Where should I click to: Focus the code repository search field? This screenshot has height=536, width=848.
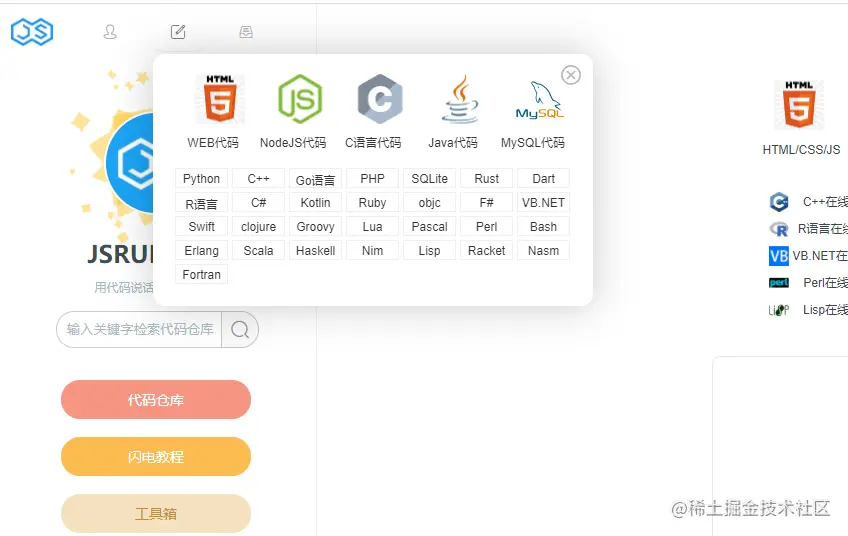pyautogui.click(x=140, y=329)
